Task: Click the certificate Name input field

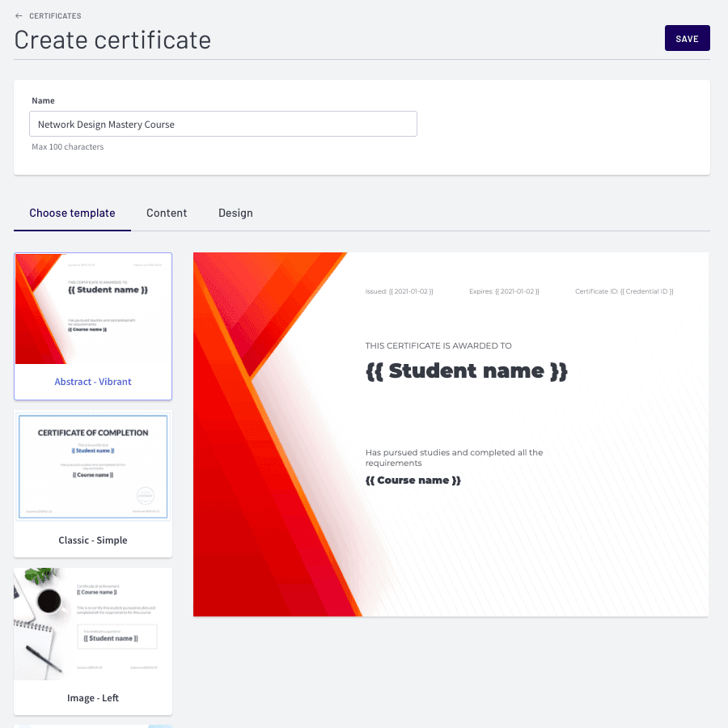Action: (x=223, y=125)
